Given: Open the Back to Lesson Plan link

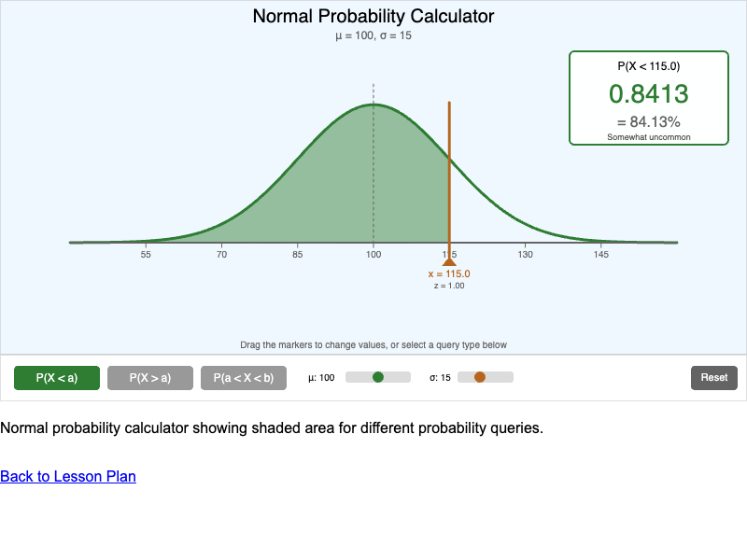Looking at the screenshot, I should click(x=67, y=476).
